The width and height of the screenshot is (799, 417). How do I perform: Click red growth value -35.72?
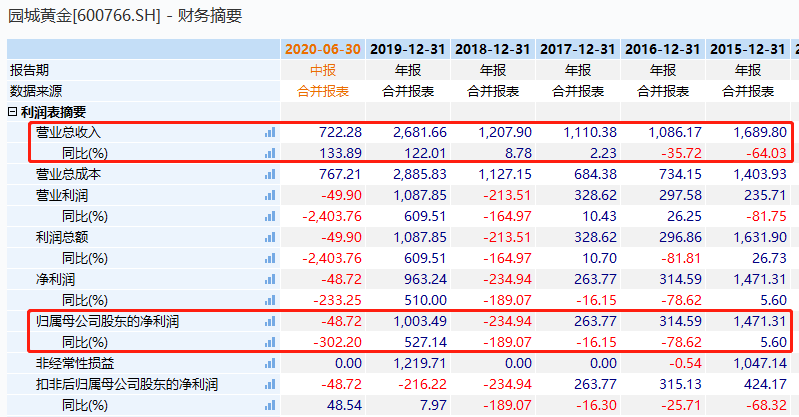(x=681, y=153)
